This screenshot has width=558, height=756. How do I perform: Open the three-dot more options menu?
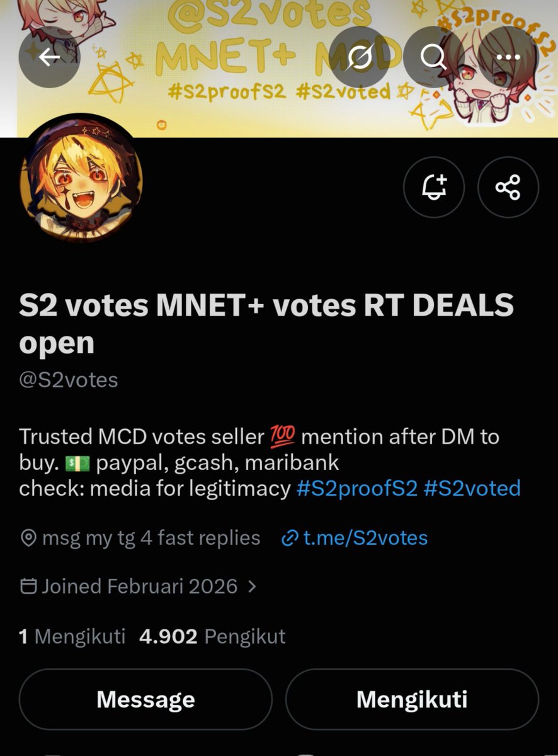(508, 57)
